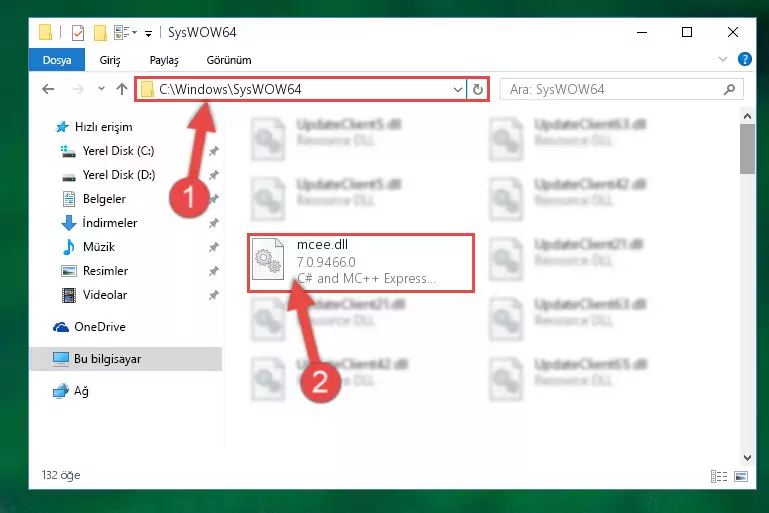This screenshot has width=769, height=513.
Task: Open Yerel Disk (C:) in sidebar
Action: pos(118,151)
